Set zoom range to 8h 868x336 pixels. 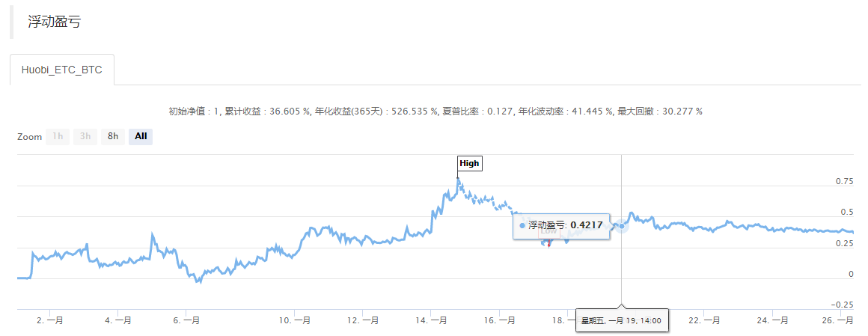(x=113, y=136)
